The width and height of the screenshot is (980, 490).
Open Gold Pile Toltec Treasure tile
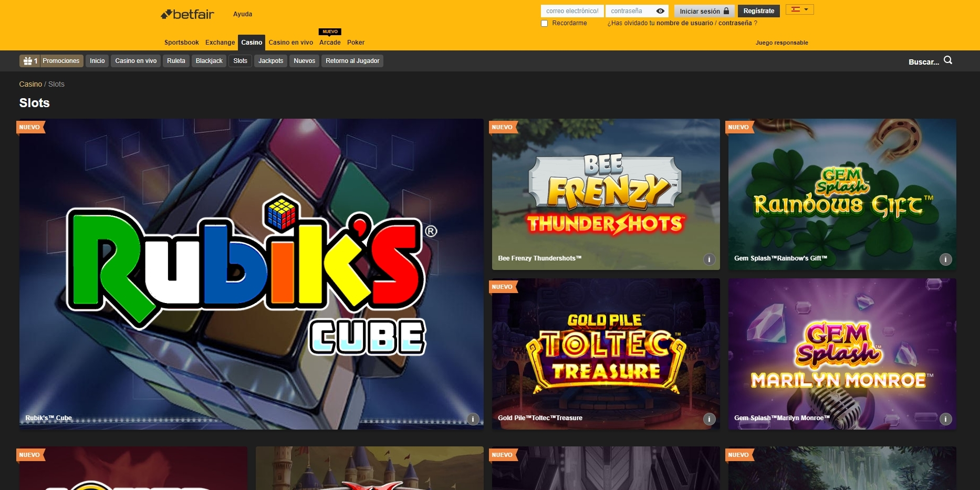pos(606,354)
